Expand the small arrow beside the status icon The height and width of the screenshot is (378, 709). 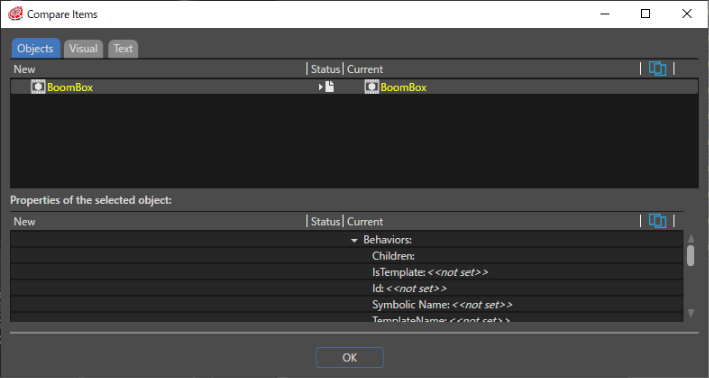321,87
